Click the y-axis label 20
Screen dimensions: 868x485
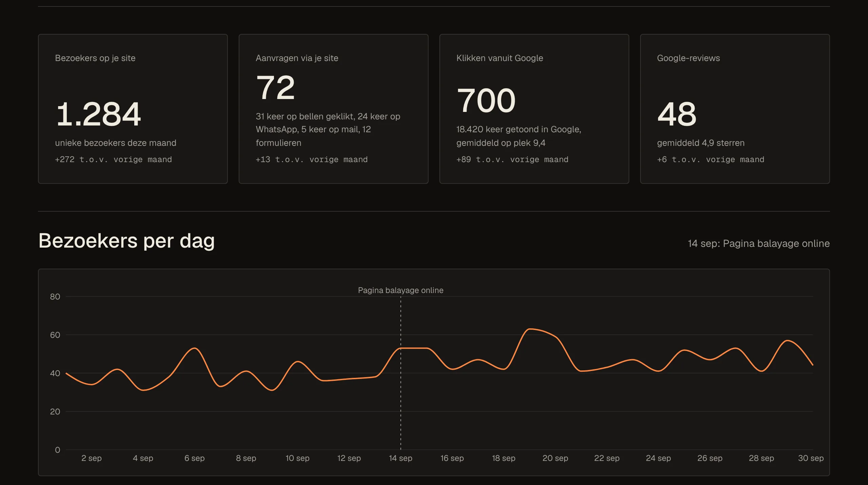(55, 412)
